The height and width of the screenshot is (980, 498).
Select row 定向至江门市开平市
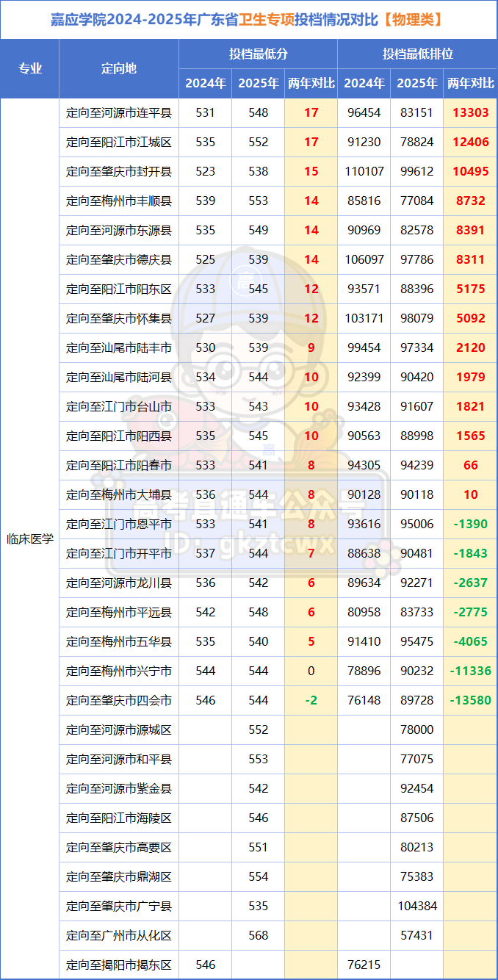coord(278,554)
